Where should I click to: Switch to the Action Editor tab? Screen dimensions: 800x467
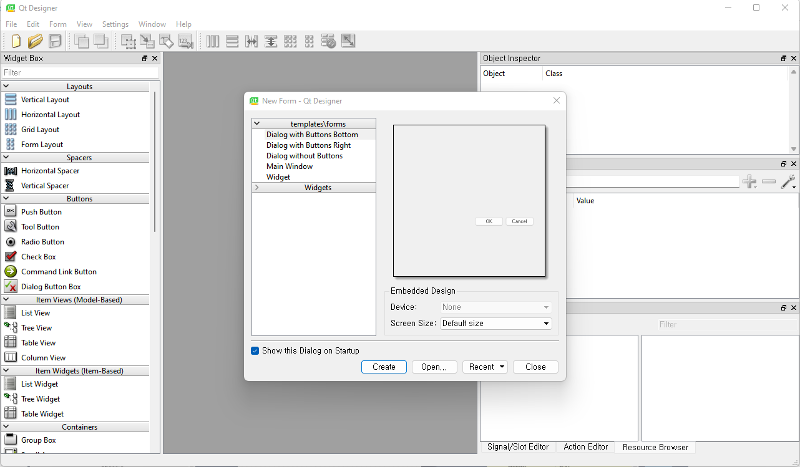pos(586,447)
